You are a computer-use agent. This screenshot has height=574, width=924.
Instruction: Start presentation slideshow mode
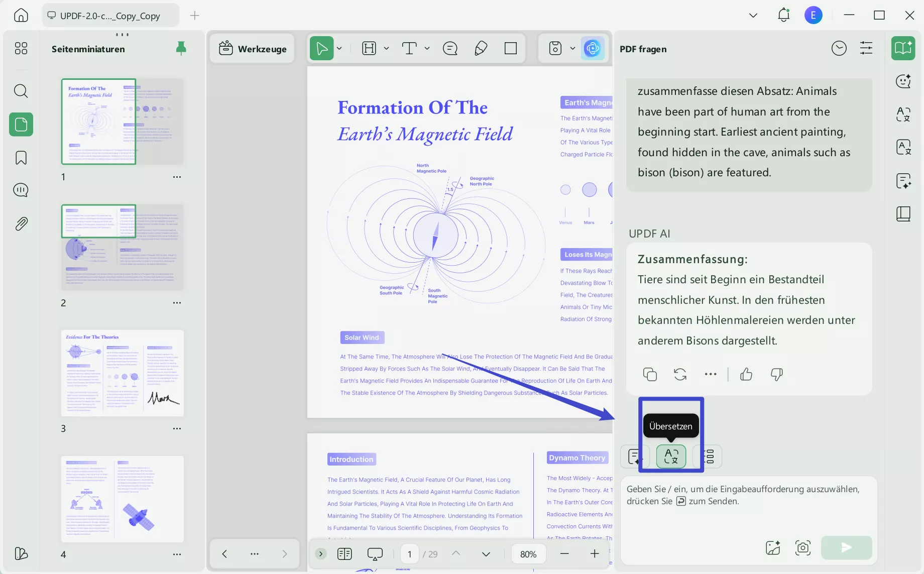(x=375, y=554)
